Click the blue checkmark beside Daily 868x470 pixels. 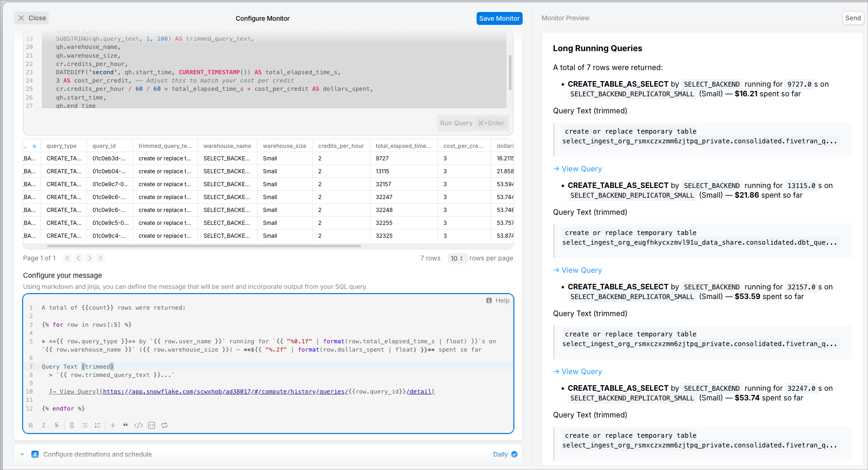click(x=514, y=454)
